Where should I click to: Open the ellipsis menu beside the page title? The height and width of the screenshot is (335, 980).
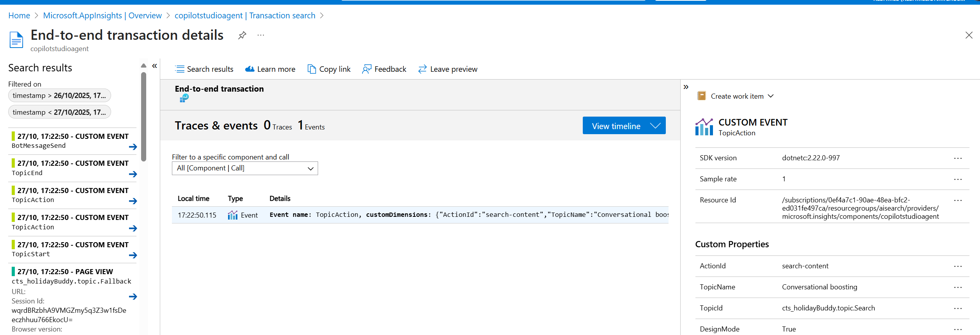pos(261,35)
